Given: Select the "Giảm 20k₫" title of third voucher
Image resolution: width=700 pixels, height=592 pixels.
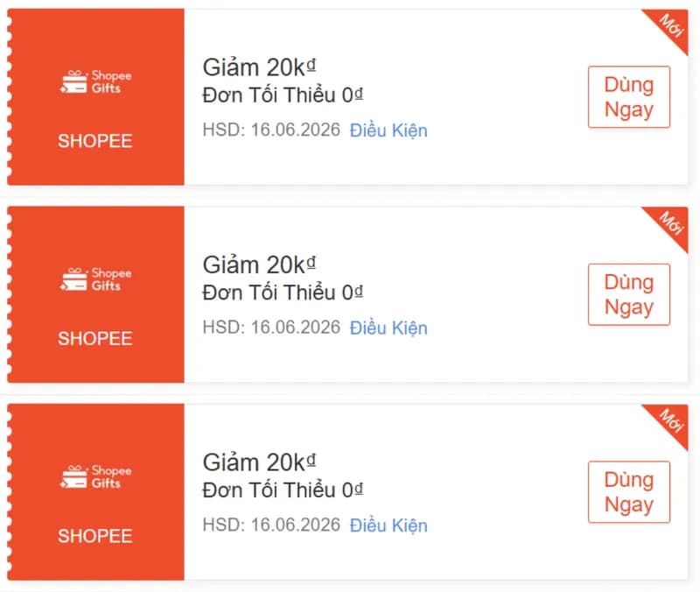Looking at the screenshot, I should (259, 462).
